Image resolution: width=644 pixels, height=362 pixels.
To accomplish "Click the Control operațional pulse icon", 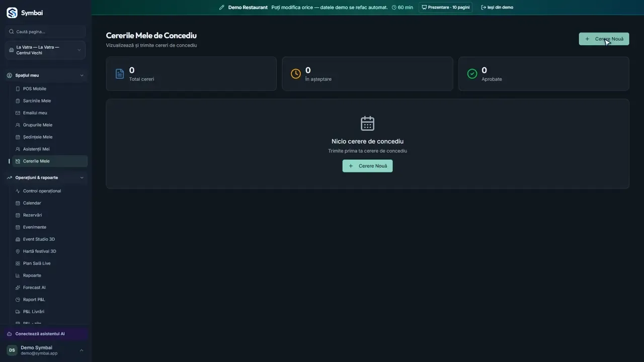I will [18, 191].
